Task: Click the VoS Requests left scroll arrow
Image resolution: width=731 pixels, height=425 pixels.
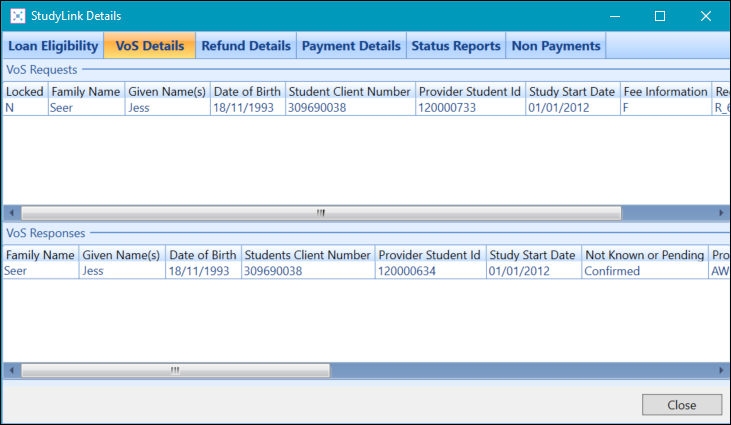Action: point(12,213)
